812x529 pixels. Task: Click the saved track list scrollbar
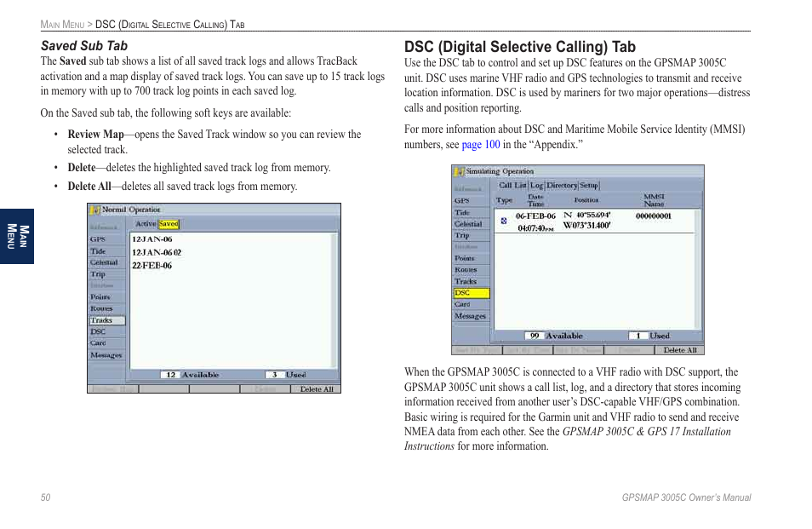[x=335, y=301]
